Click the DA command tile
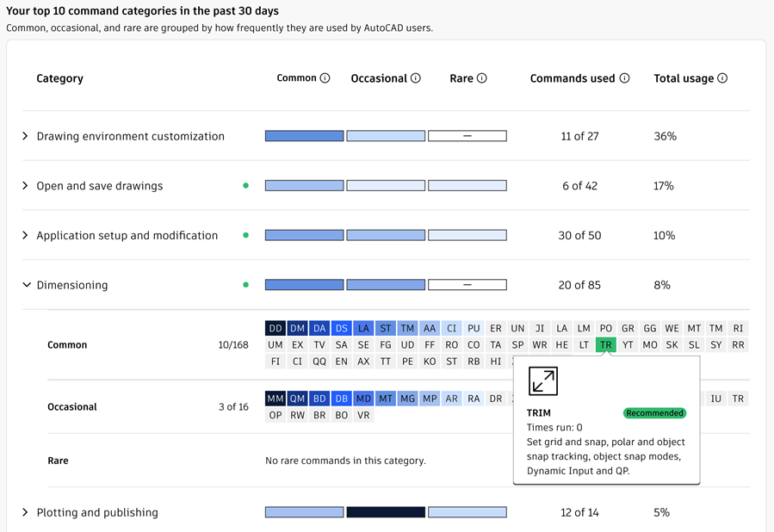Viewport: 774px width, 532px height. (x=319, y=328)
